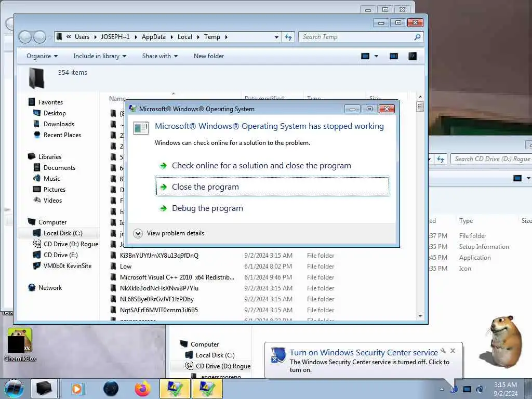The height and width of the screenshot is (399, 532).
Task: Click the Windows Explorer taskbar icon
Action: coord(44,389)
